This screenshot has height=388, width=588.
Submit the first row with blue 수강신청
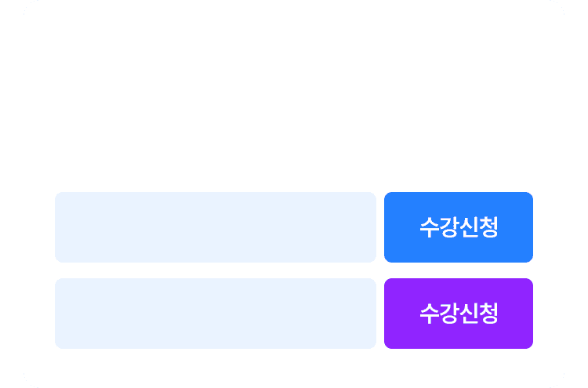pyautogui.click(x=459, y=227)
